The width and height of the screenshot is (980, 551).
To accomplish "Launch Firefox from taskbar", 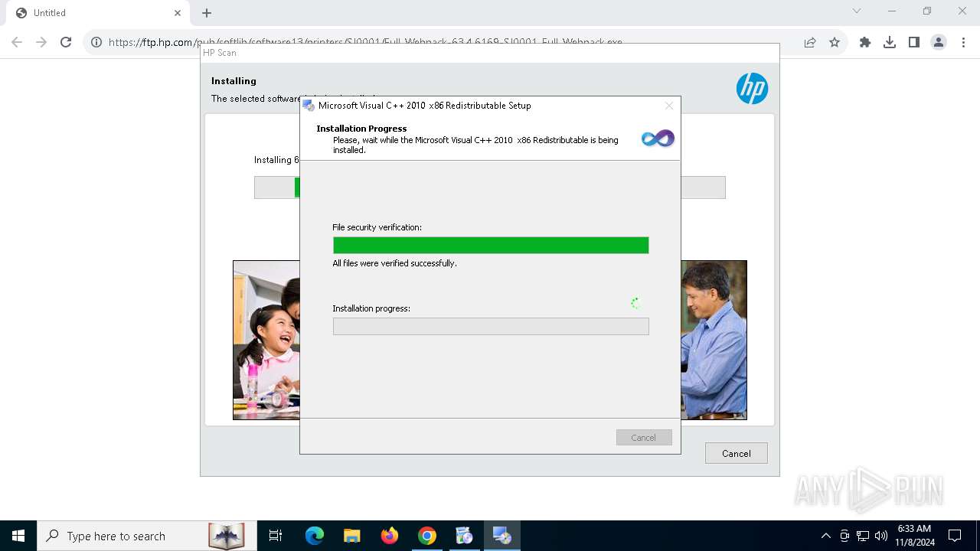I will click(390, 536).
